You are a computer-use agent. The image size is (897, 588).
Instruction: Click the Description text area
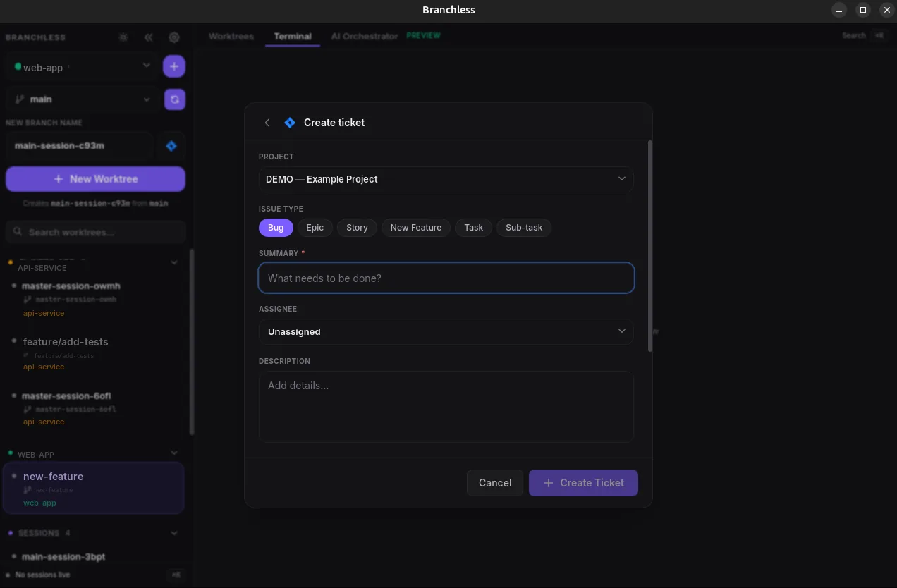pyautogui.click(x=446, y=407)
